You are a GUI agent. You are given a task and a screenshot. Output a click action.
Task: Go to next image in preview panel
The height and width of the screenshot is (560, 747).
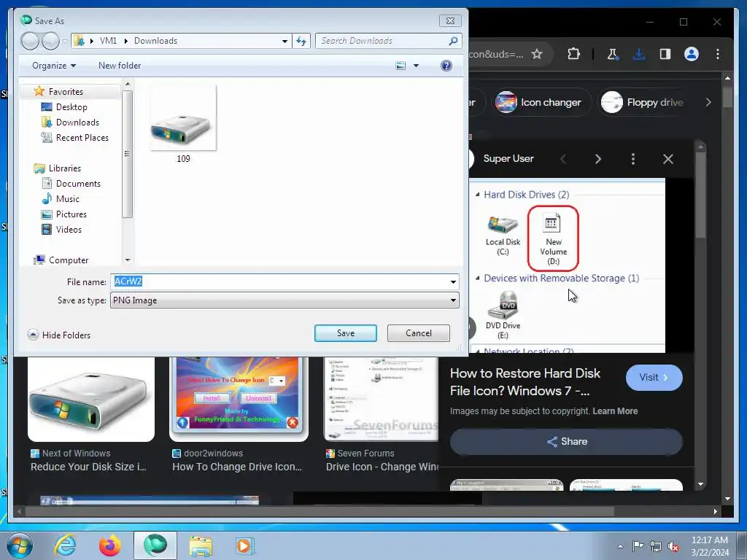(598, 159)
